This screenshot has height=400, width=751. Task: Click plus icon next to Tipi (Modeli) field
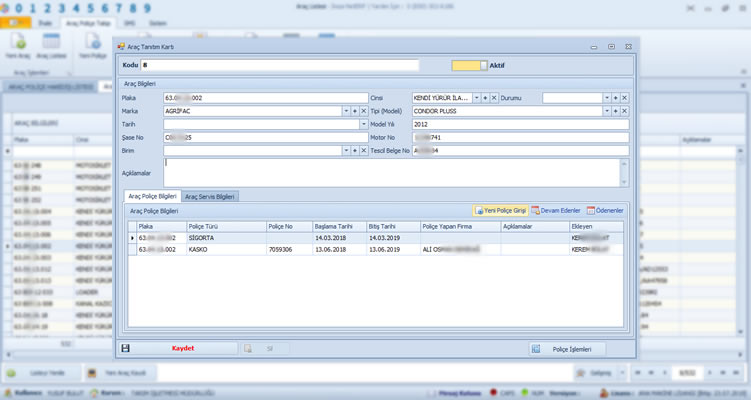point(615,111)
